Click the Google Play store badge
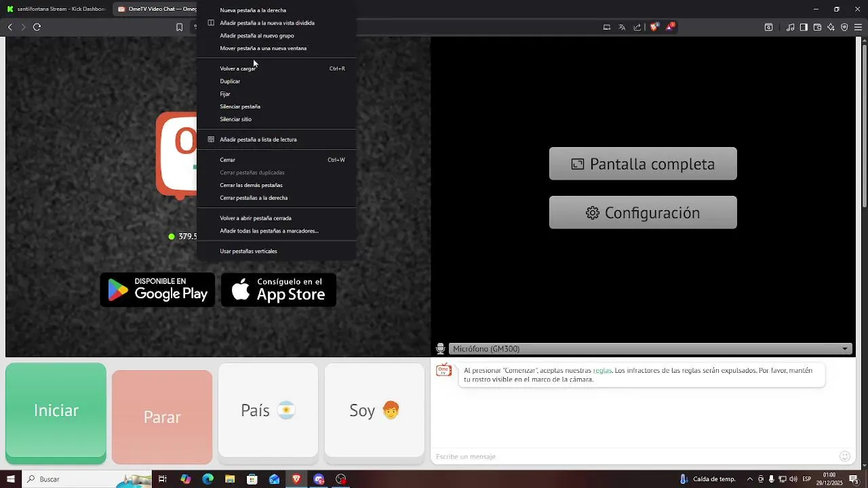 (x=157, y=290)
